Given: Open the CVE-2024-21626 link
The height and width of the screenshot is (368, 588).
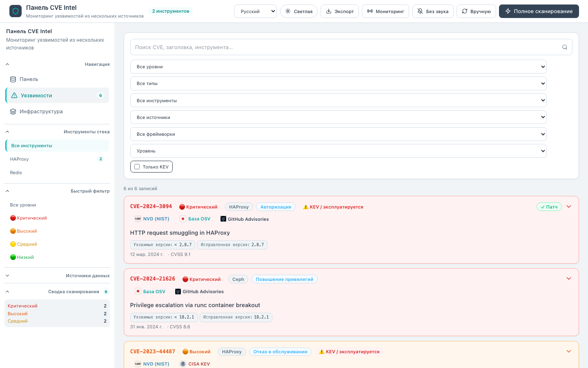Looking at the screenshot, I should point(153,279).
